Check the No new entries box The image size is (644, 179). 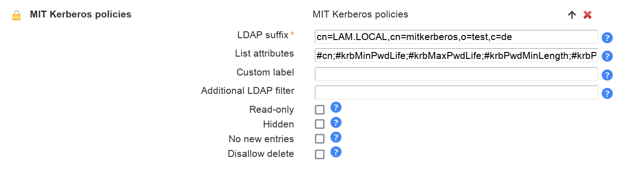[319, 139]
